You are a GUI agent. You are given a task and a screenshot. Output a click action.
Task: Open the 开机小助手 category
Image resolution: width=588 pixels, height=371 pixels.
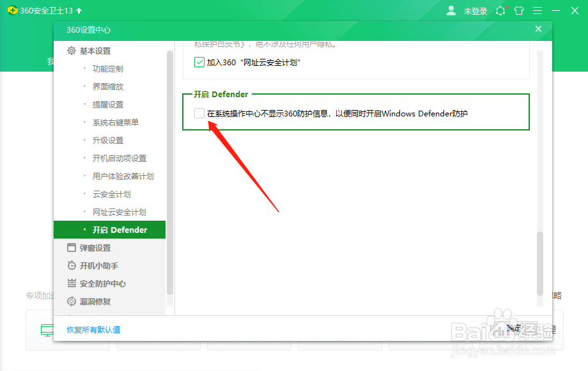99,266
